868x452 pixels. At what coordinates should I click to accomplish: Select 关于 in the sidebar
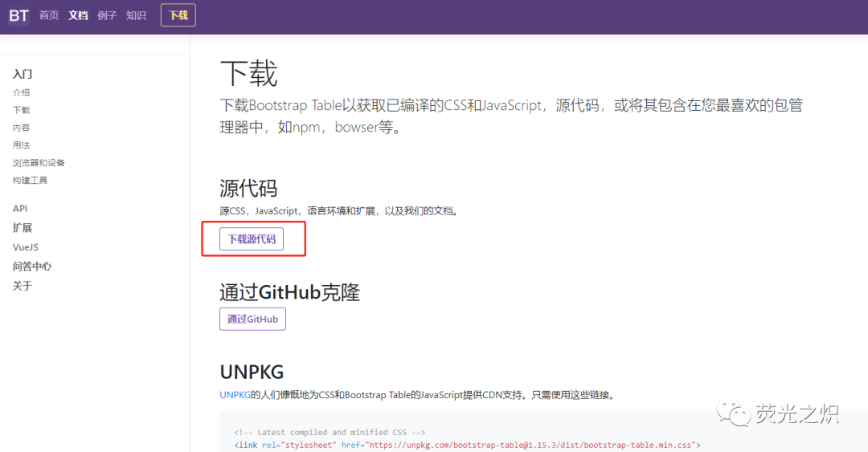pyautogui.click(x=23, y=286)
